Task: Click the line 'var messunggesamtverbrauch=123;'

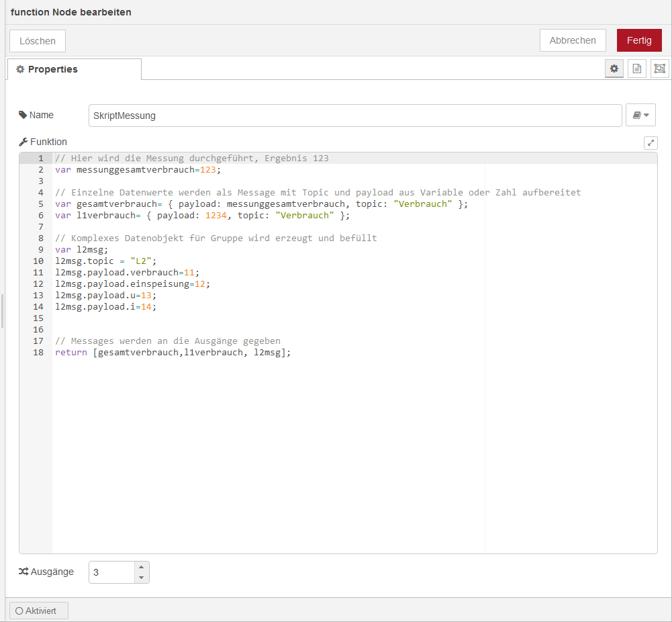Action: pyautogui.click(x=138, y=170)
